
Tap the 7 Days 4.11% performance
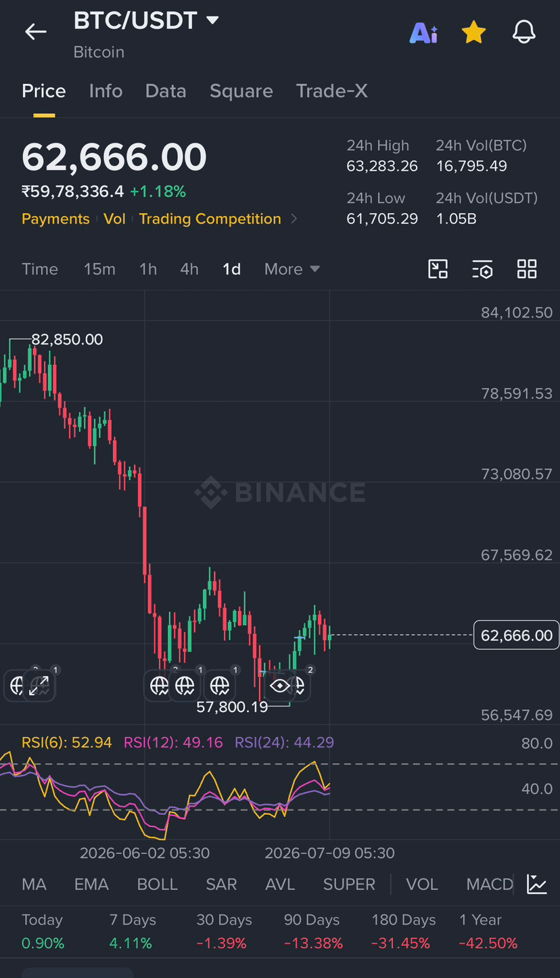pos(133,931)
